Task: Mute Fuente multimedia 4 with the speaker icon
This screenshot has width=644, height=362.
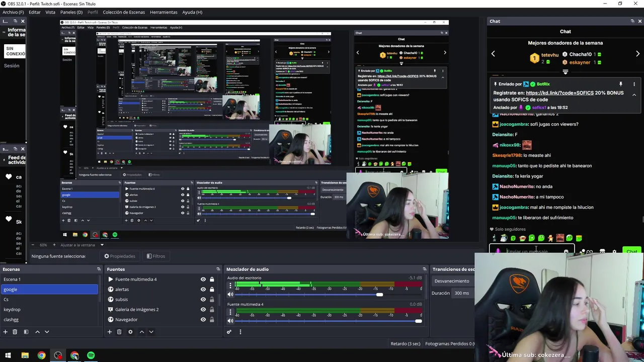Action: point(230,321)
